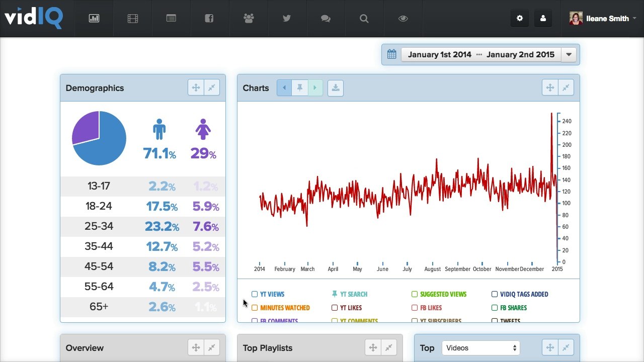644x362 pixels.
Task: Click the move handle on Charts panel
Action: click(x=550, y=87)
